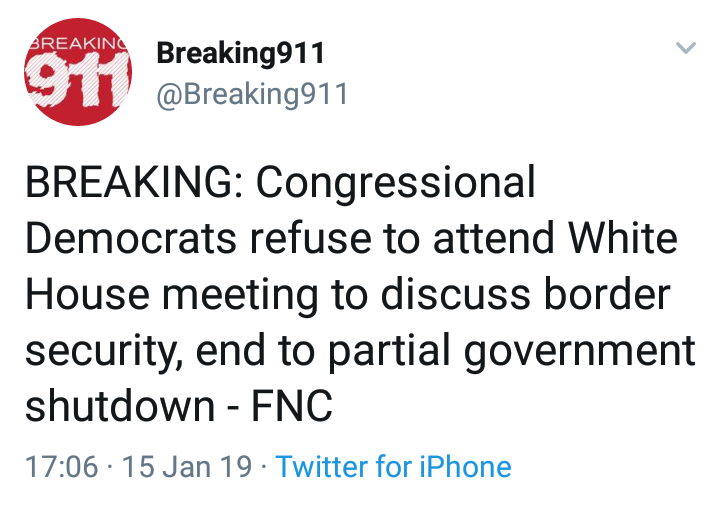Click the FNC source text
708x505 pixels.
coord(292,406)
